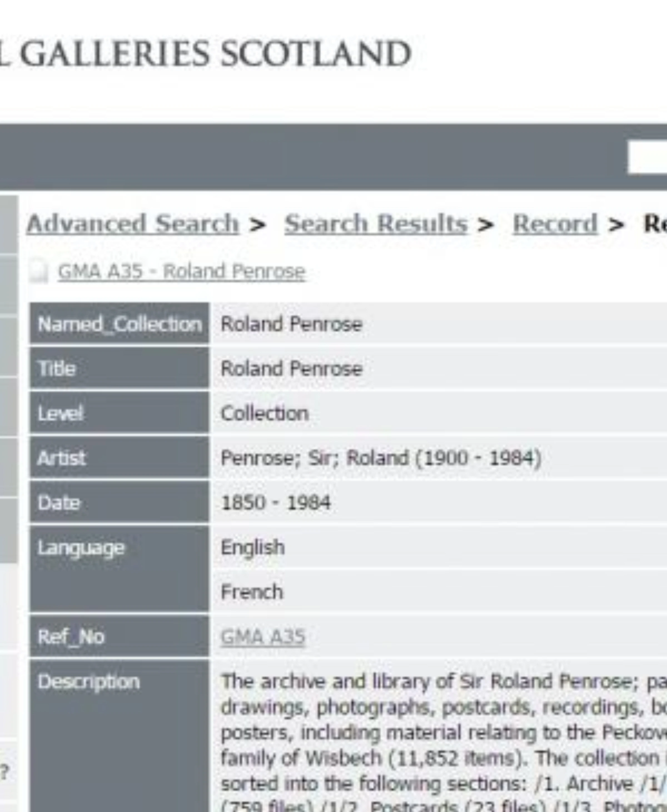Select the date range 1850 - 1984

point(275,502)
